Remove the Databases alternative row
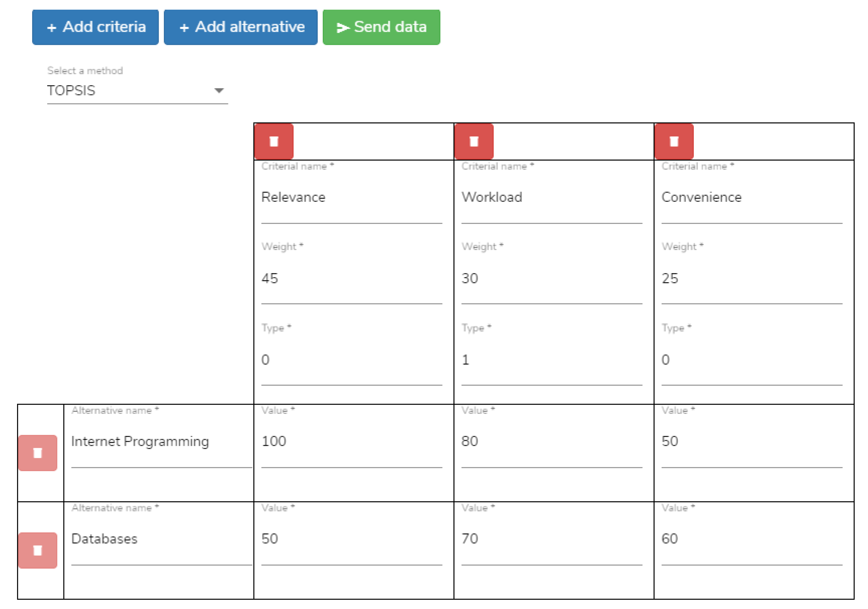The width and height of the screenshot is (868, 609). coord(38,550)
